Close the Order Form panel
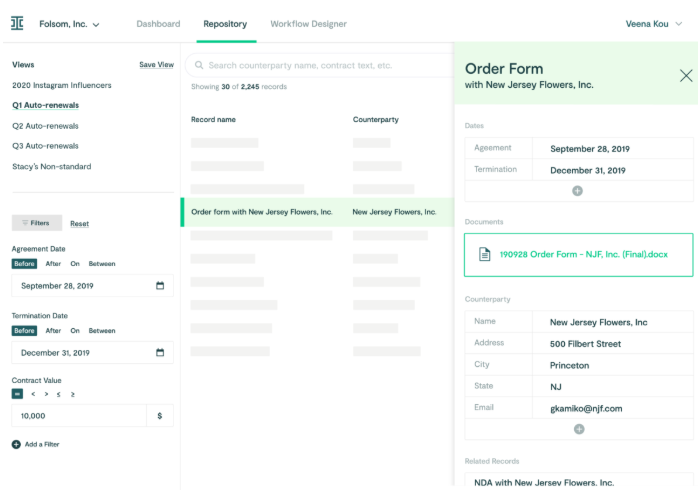 tap(685, 75)
